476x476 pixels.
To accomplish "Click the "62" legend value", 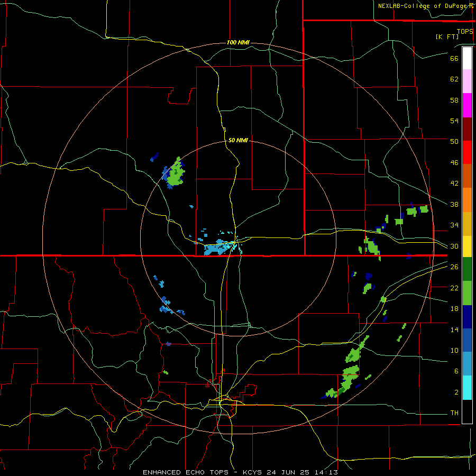I will (x=454, y=79).
